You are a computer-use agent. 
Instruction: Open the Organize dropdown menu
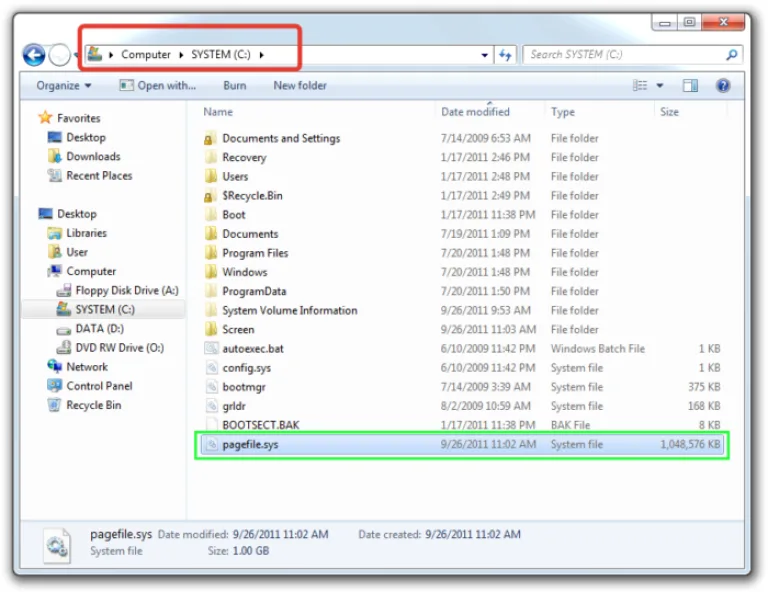[x=64, y=86]
